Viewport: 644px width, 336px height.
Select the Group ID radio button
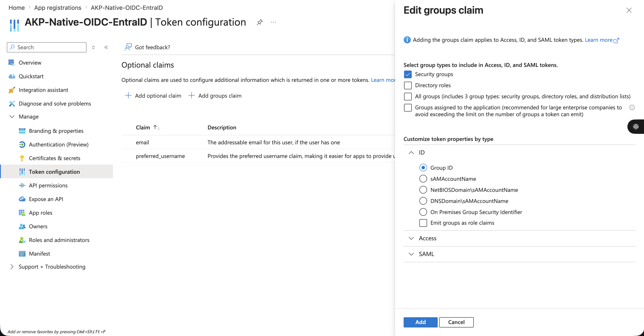[423, 168]
